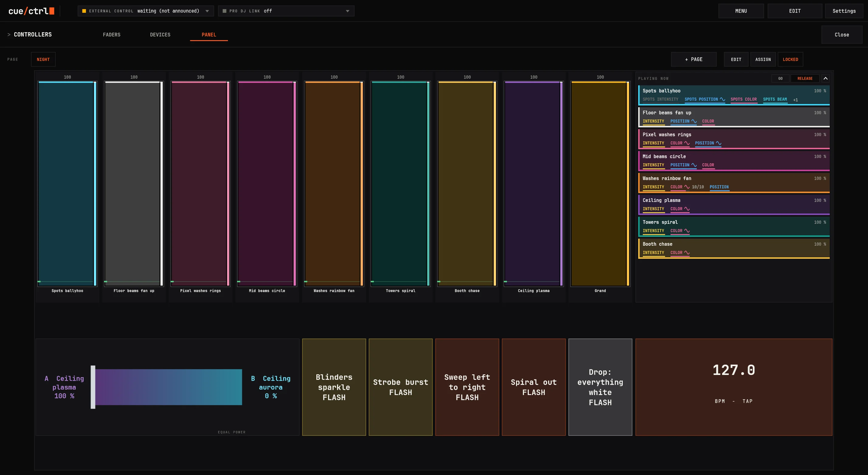Click Pixel washes rings COLOR wave icon
This screenshot has width=868, height=475.
[687, 143]
